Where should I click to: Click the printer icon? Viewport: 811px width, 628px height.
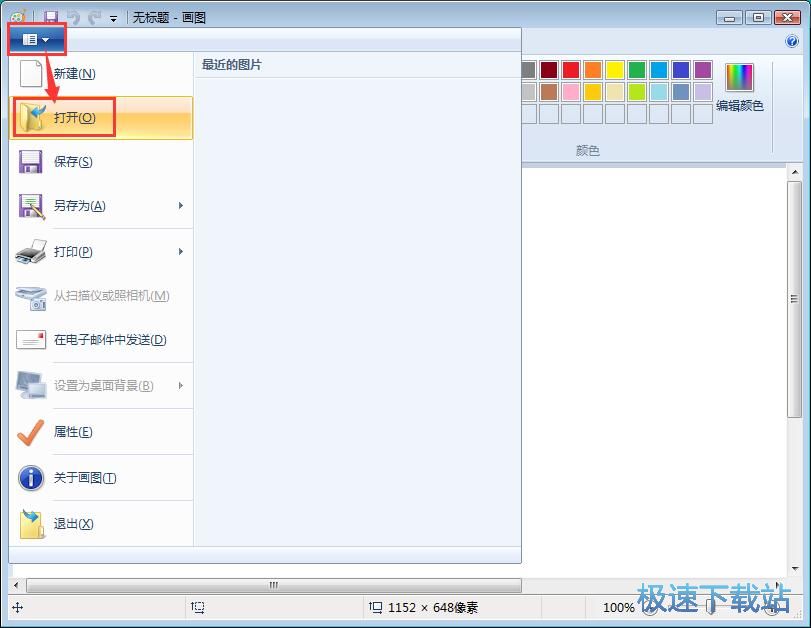tap(31, 252)
